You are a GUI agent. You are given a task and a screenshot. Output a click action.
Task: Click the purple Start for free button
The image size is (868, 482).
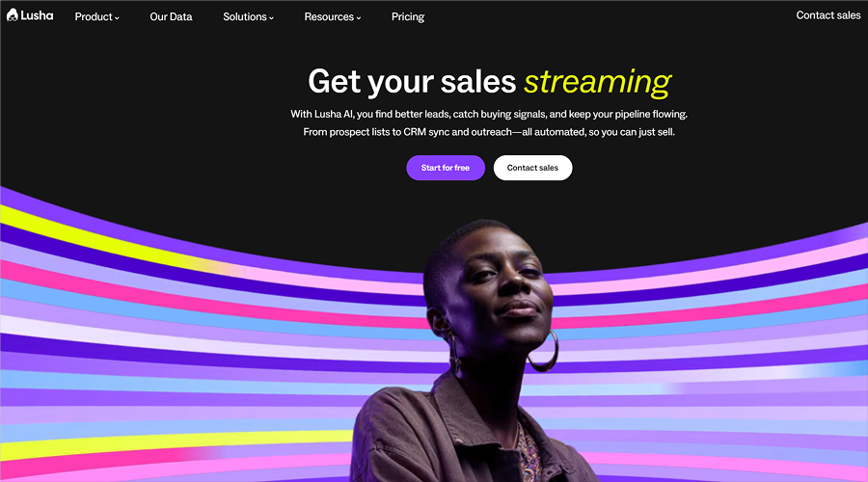[x=446, y=168]
